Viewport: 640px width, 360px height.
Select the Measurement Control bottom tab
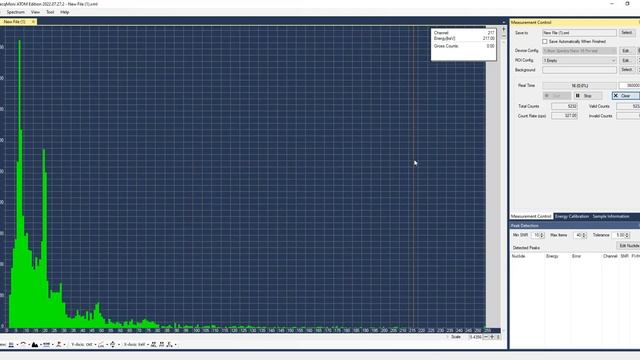coord(531,216)
